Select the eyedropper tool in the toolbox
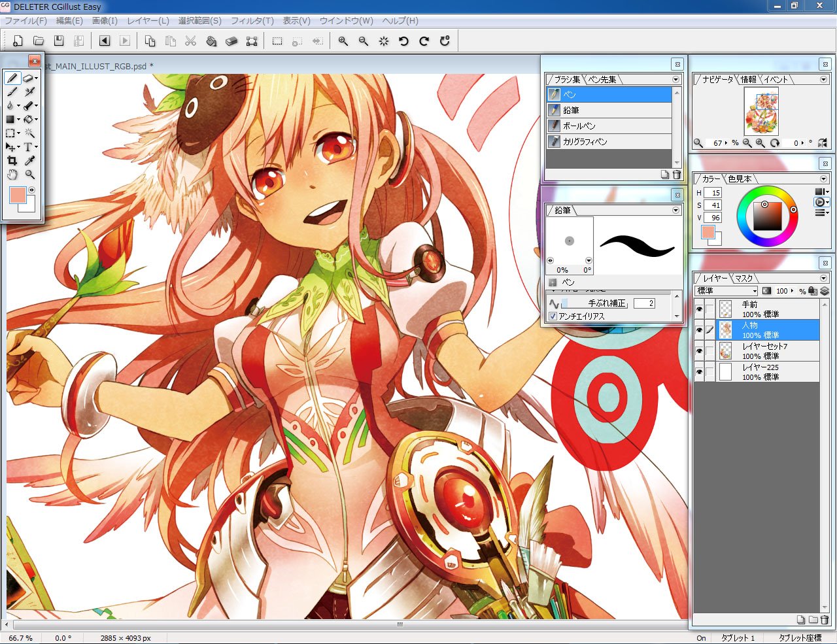This screenshot has height=644, width=837. (x=29, y=161)
